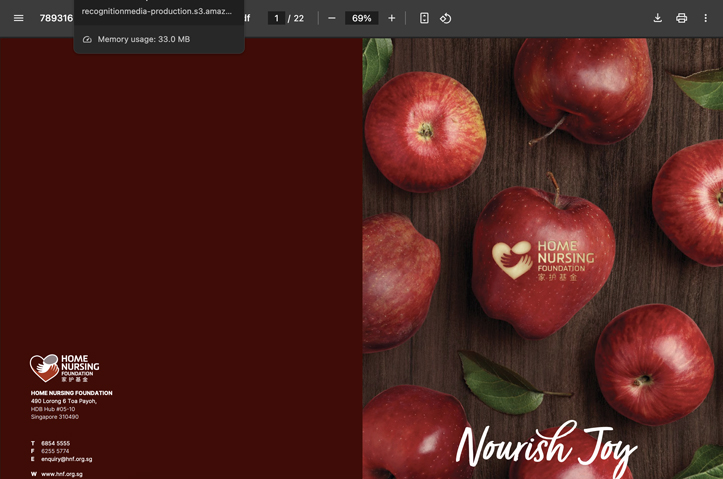Click the white Home Nursing Foundation logo
The height and width of the screenshot is (479, 723).
(x=65, y=368)
